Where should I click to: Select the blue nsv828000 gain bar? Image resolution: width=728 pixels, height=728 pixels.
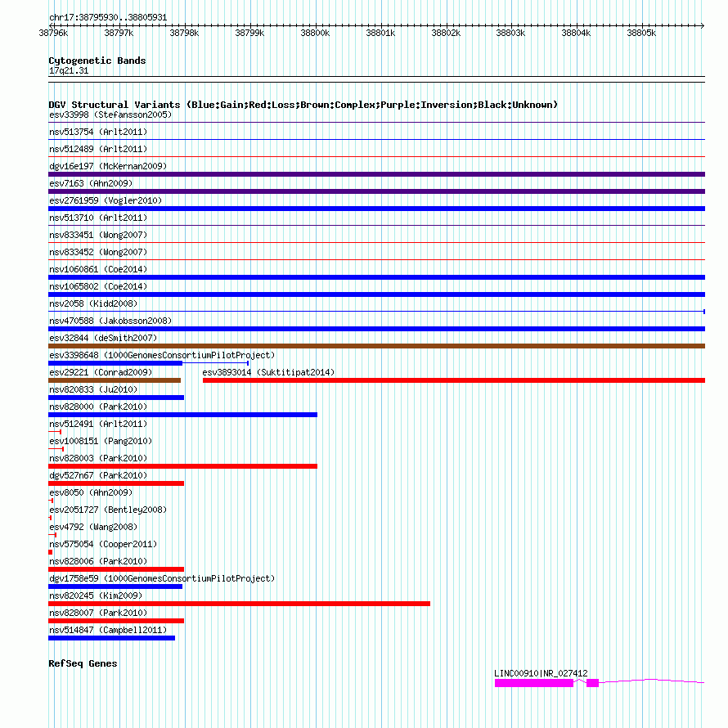coord(183,415)
